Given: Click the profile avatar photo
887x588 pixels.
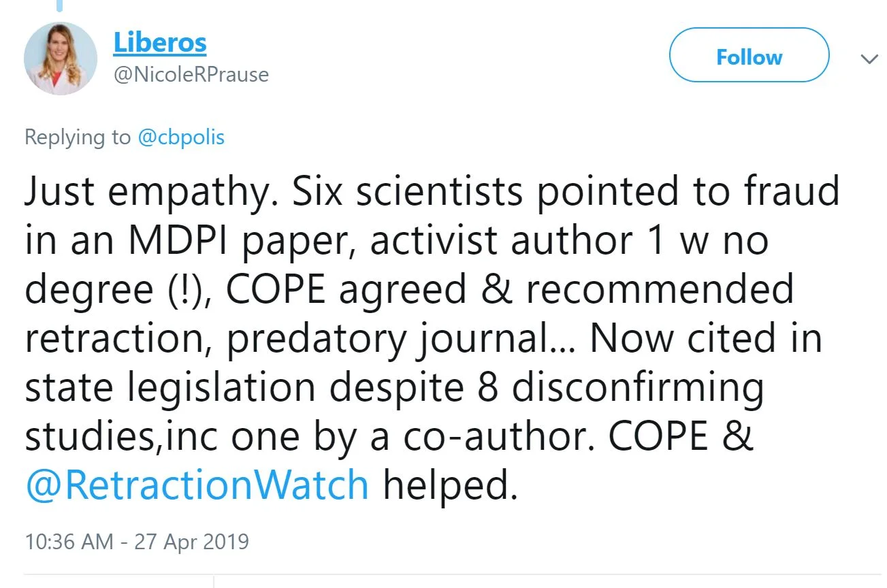Looking at the screenshot, I should coord(61,58).
